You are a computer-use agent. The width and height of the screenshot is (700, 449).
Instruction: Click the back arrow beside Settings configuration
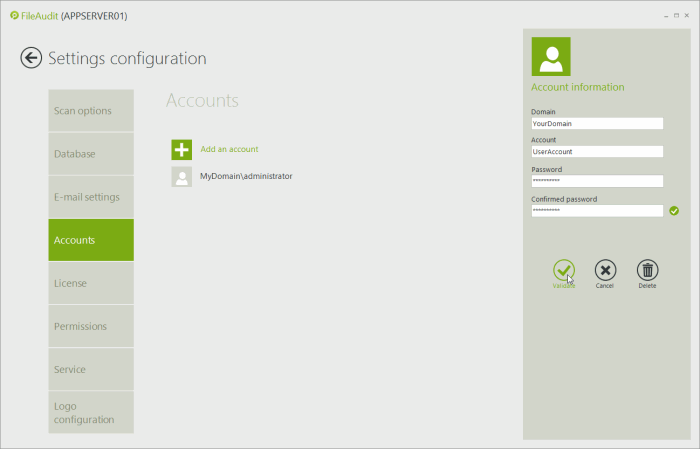31,58
